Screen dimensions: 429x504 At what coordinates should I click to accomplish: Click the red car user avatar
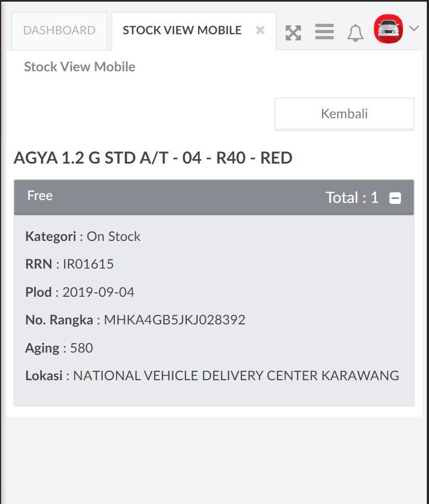click(388, 30)
